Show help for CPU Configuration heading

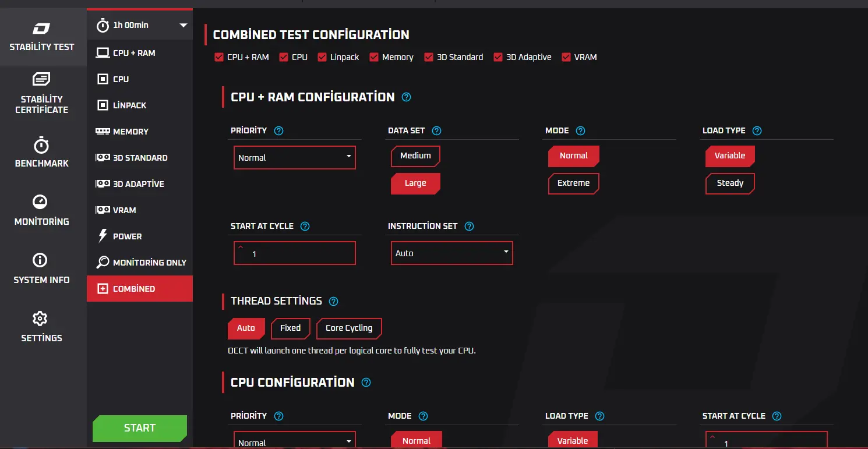click(366, 383)
